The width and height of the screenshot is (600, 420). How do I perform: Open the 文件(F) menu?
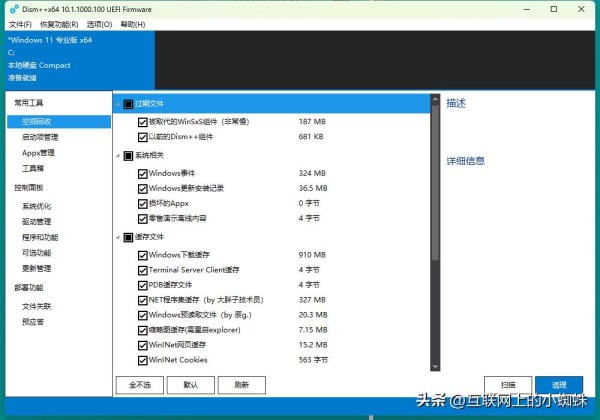19,23
